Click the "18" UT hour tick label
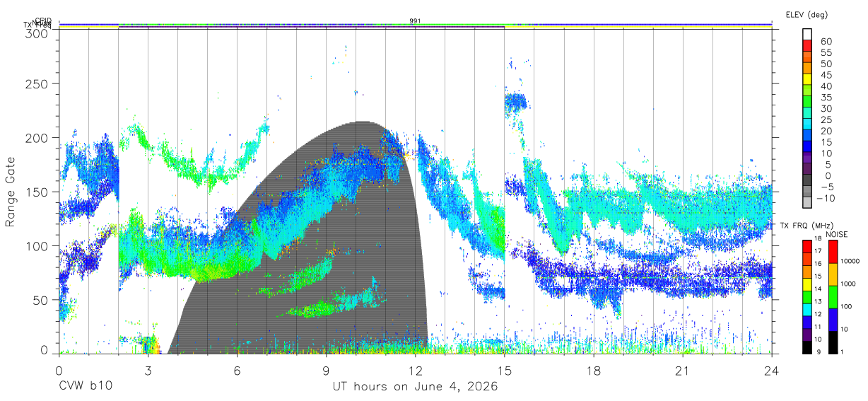The height and width of the screenshot is (401, 868). coord(594,370)
